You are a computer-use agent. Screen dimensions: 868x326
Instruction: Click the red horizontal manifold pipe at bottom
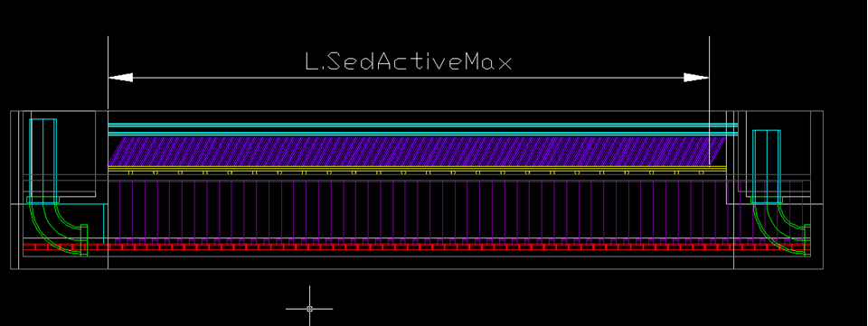pos(416,247)
